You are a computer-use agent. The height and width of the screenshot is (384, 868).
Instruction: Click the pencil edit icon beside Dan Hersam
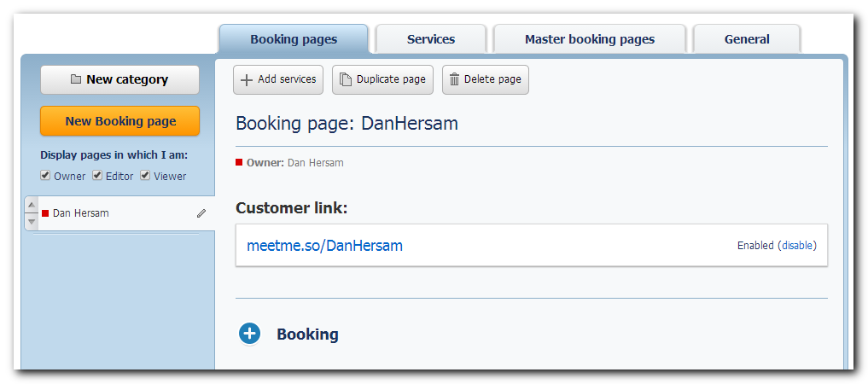click(x=201, y=213)
